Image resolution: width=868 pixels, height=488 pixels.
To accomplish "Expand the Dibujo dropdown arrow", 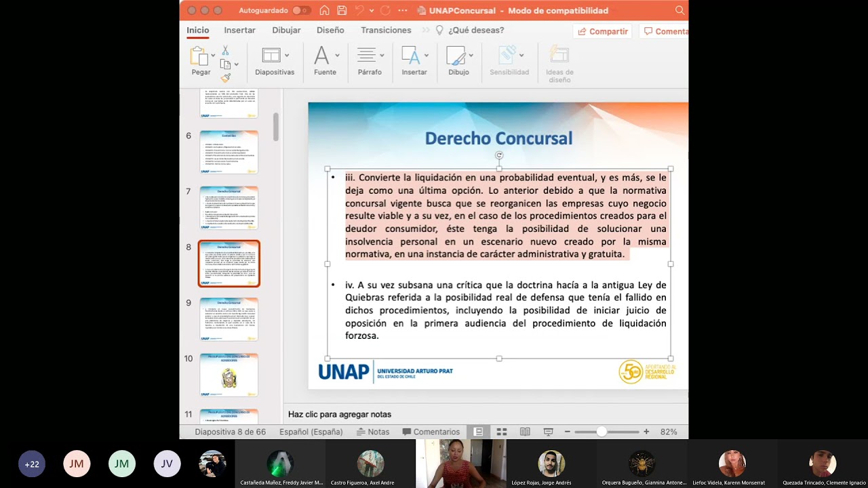I will click(x=471, y=56).
